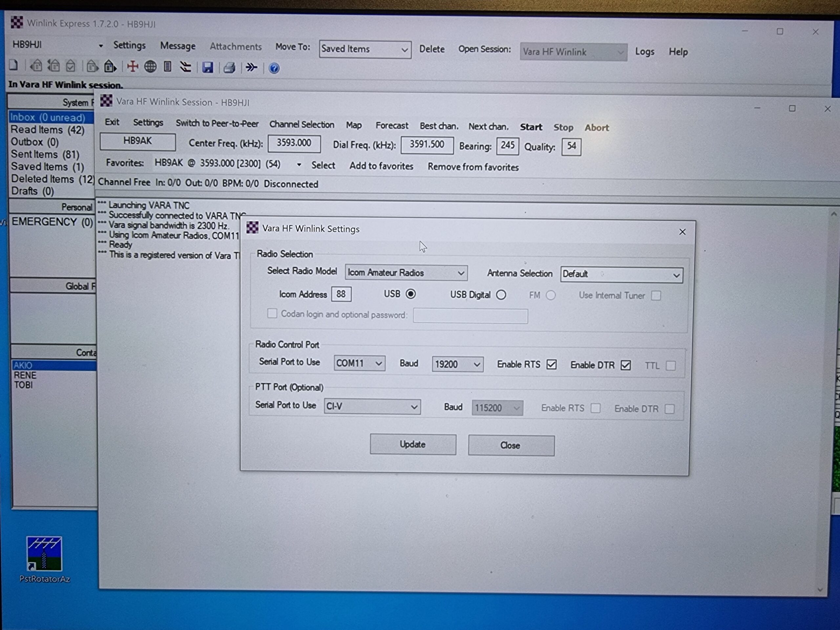Open the Antenna Selection dropdown

click(621, 275)
